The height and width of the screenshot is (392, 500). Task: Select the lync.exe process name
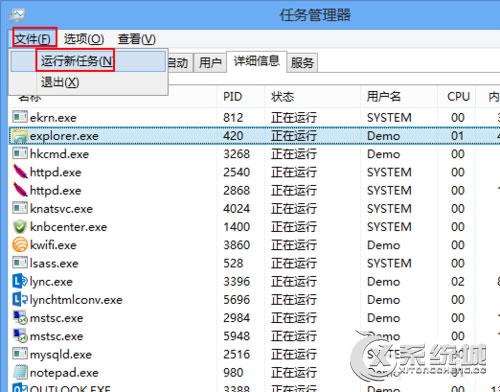click(x=51, y=282)
